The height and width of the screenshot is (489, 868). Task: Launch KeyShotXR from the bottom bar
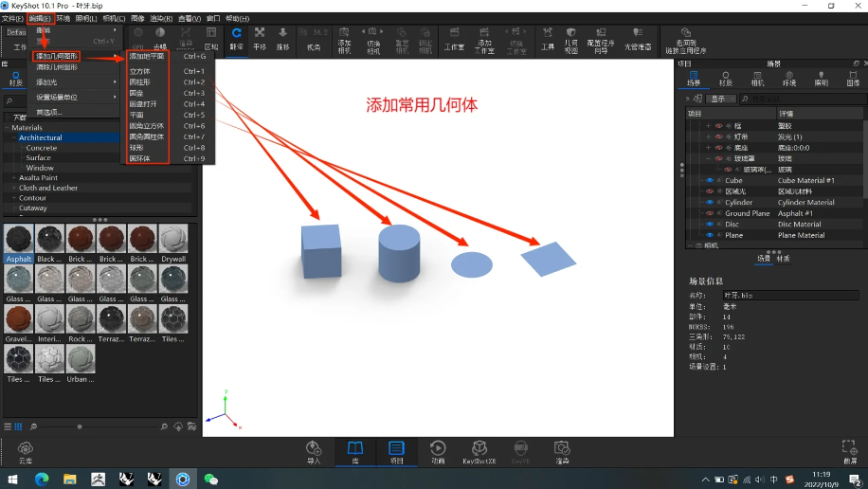479,449
